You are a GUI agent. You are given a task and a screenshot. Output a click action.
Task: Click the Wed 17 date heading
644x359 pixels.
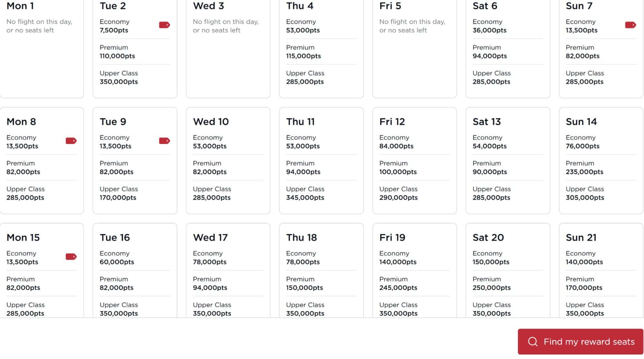click(211, 238)
